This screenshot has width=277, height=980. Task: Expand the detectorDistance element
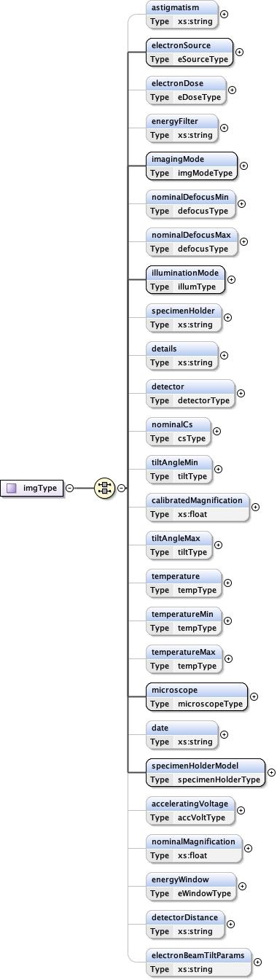click(x=230, y=924)
